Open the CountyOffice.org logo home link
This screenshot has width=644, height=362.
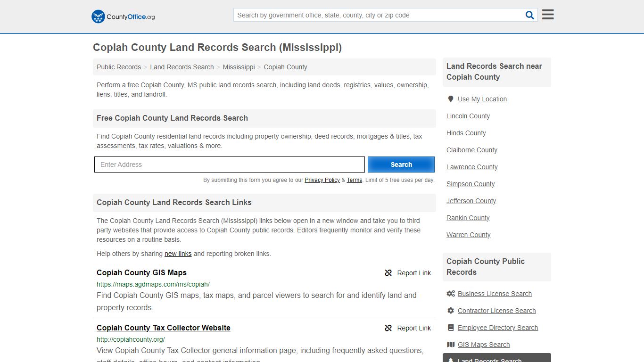tap(123, 16)
